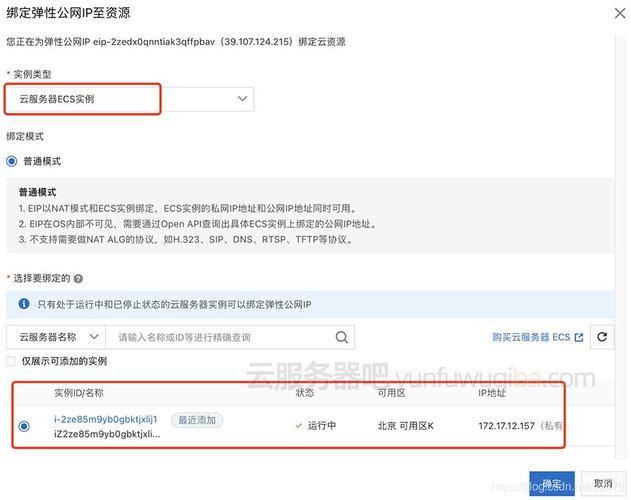
Task: Toggle the 仅展示可添加的实例 checkbox
Action: (11, 361)
